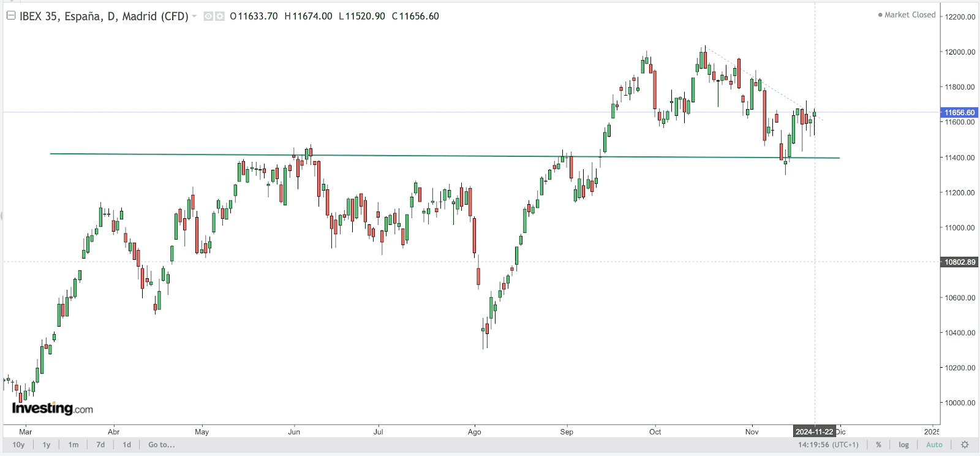
Task: Toggle the chart visibility eye icon
Action: [208, 17]
